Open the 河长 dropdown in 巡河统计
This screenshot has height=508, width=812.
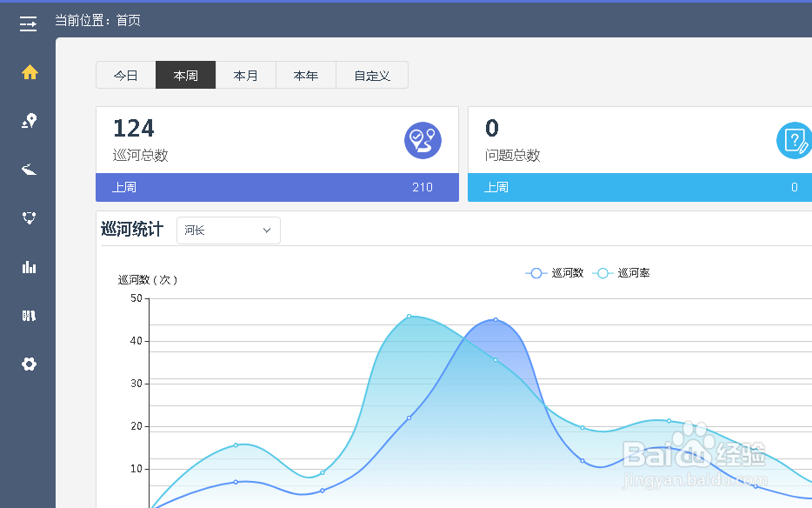point(228,230)
